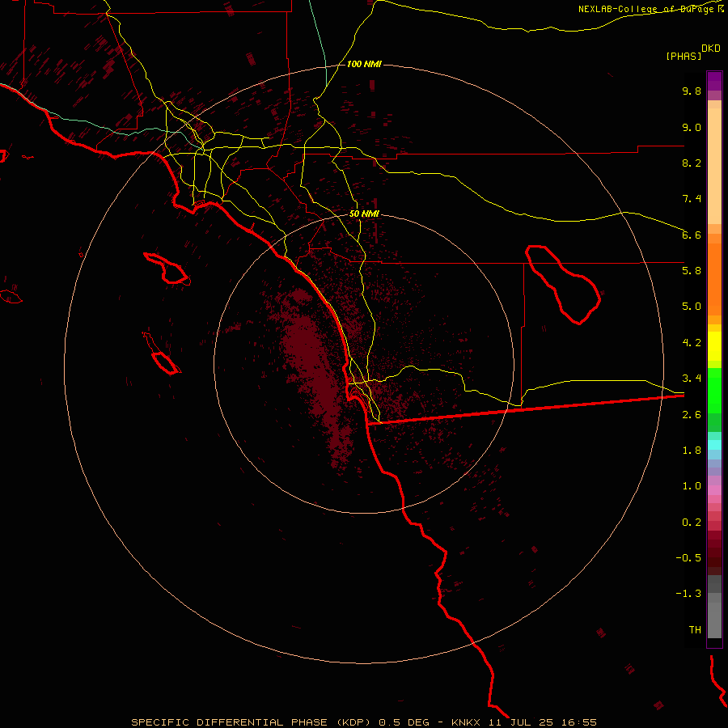Click the '[PHAS]' legend unit label
This screenshot has width=728, height=728.
coord(684,56)
